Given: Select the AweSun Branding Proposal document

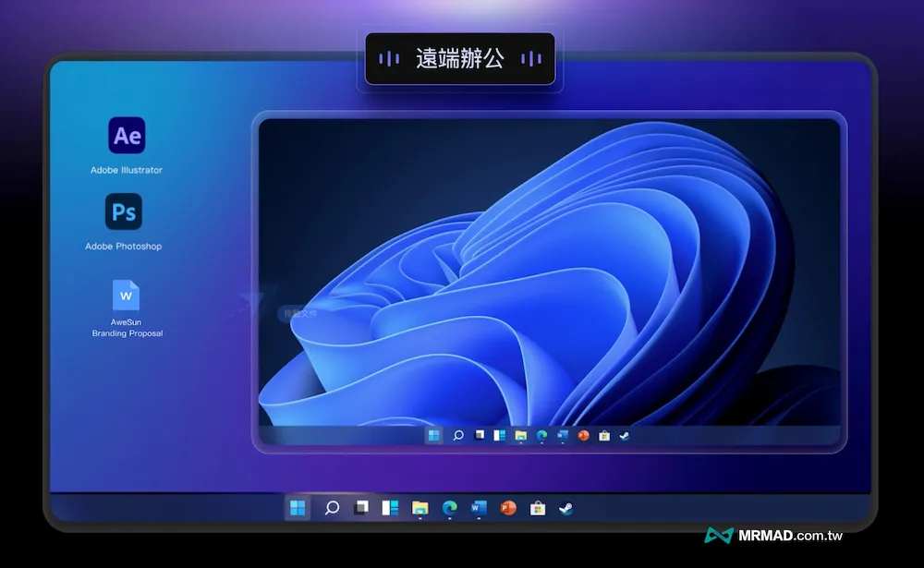Looking at the screenshot, I should pos(126,296).
